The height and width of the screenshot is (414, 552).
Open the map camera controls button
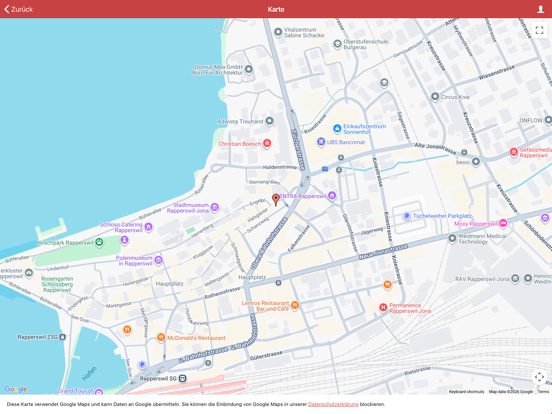(539, 377)
